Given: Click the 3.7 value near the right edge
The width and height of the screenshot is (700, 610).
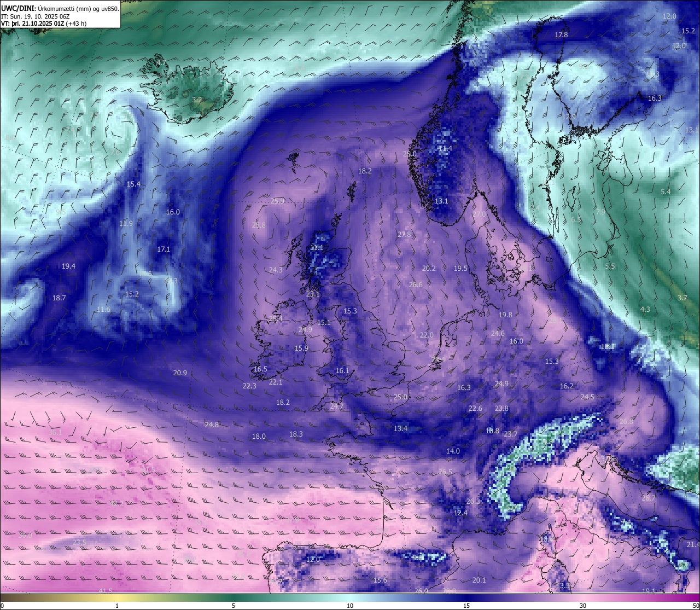Looking at the screenshot, I should 682,298.
